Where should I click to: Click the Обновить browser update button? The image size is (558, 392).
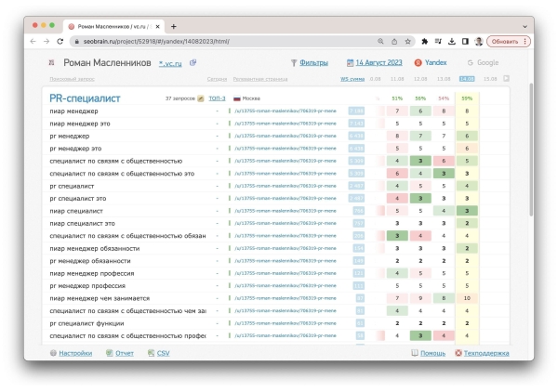pyautogui.click(x=505, y=41)
